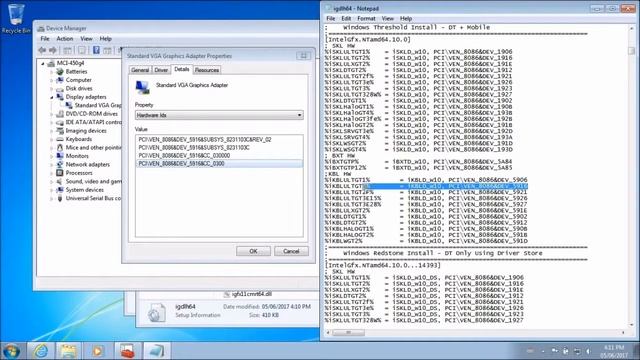Image resolution: width=640 pixels, height=360 pixels.
Task: Click the Standard VGA adapter tree icon
Action: 69,105
